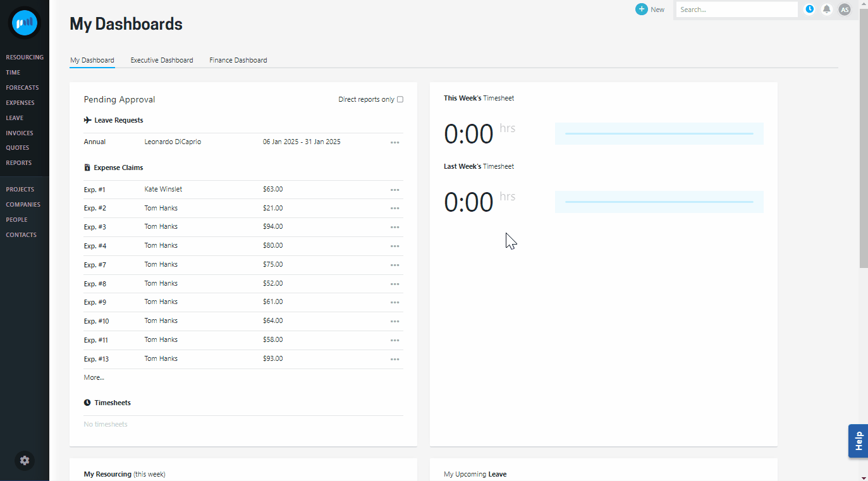Toggle the Direct reports only checkbox
Viewport: 868px width, 481px height.
pos(400,99)
